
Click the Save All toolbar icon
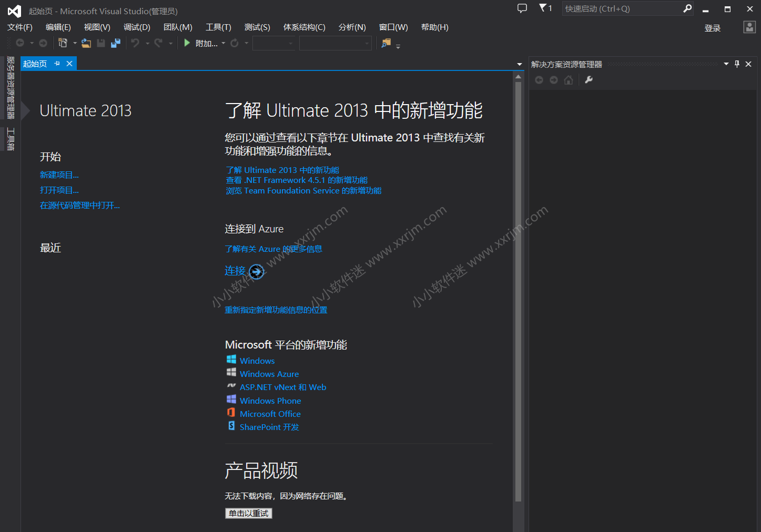tap(116, 43)
